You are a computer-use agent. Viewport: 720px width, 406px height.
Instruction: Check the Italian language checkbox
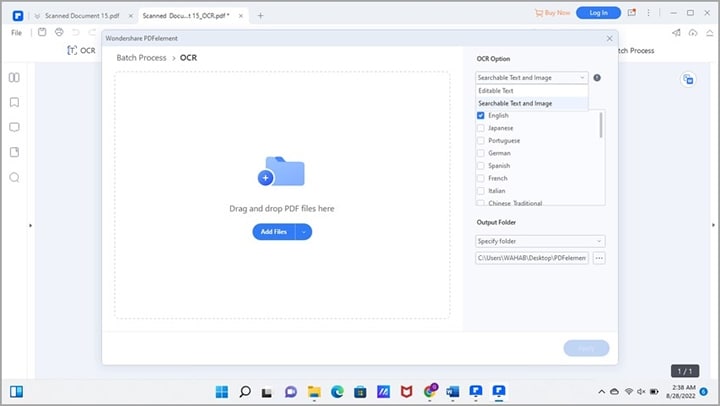click(481, 191)
